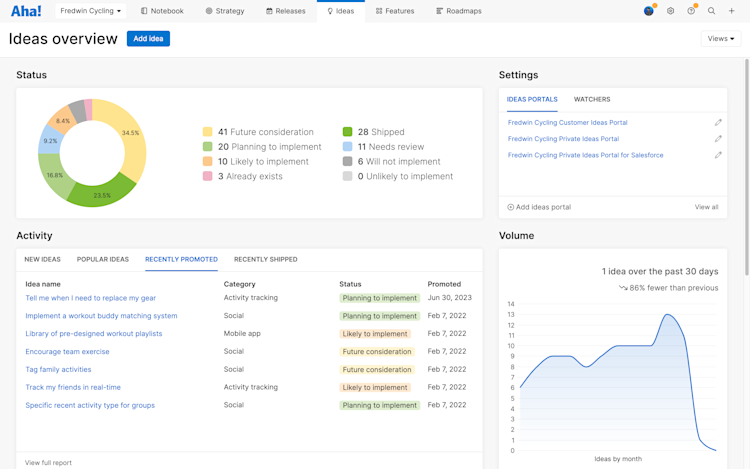Click Future consideration yellow legend swatch

[207, 132]
